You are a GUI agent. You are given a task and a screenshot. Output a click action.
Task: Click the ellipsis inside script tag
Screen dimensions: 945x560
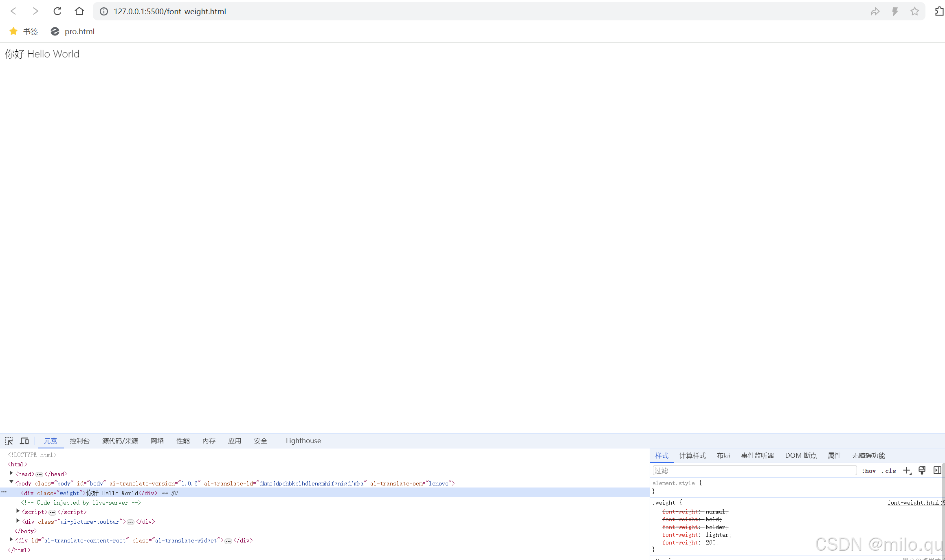pyautogui.click(x=53, y=512)
